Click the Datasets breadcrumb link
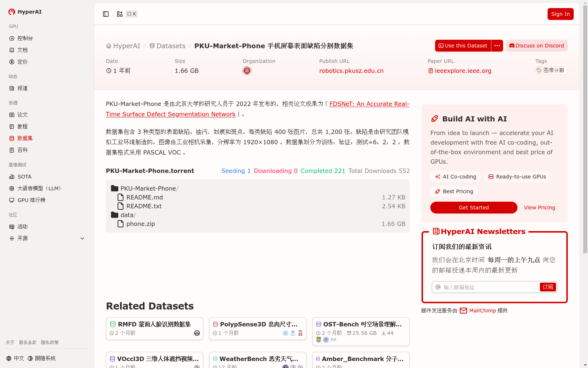The image size is (588, 368). pyautogui.click(x=168, y=46)
